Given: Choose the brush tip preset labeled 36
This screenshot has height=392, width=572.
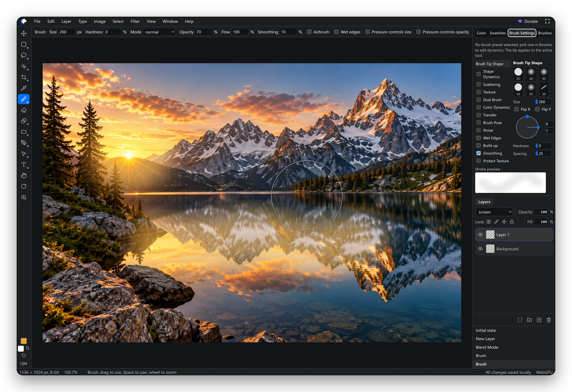Looking at the screenshot, I should 544,89.
